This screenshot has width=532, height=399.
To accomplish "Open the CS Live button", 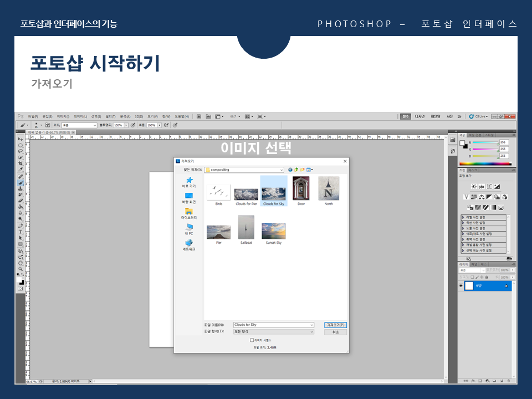I will [x=478, y=116].
